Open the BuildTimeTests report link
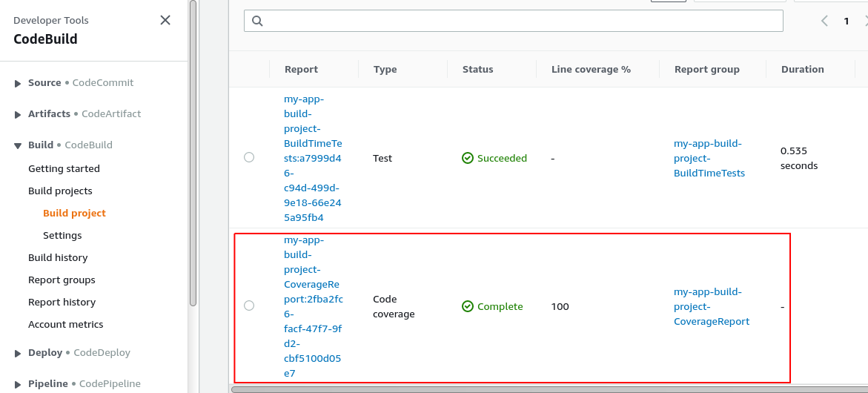868x393 pixels. coord(312,158)
